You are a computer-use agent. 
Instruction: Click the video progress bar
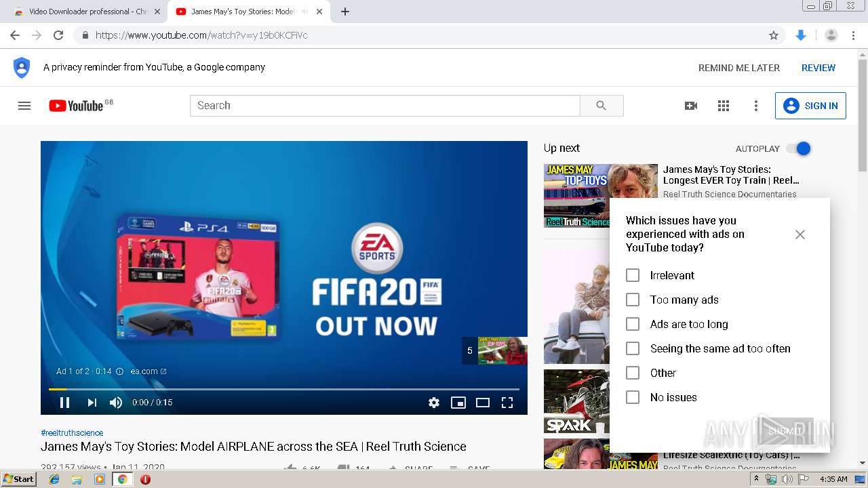coord(283,389)
